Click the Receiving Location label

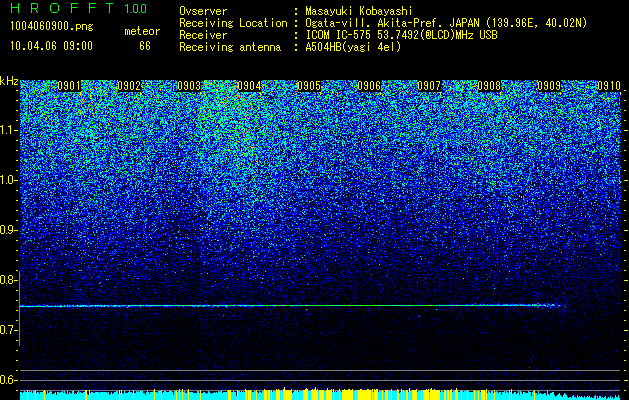(x=233, y=23)
